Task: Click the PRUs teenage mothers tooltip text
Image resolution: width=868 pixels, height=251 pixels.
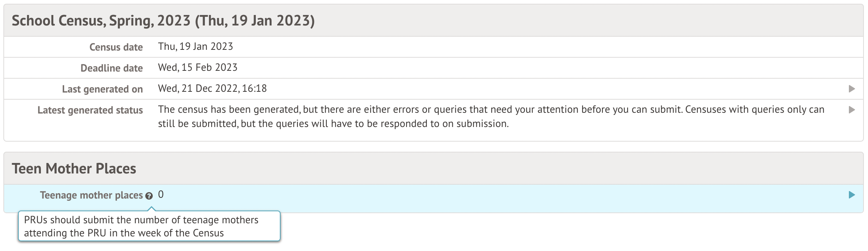Action: tap(141, 226)
